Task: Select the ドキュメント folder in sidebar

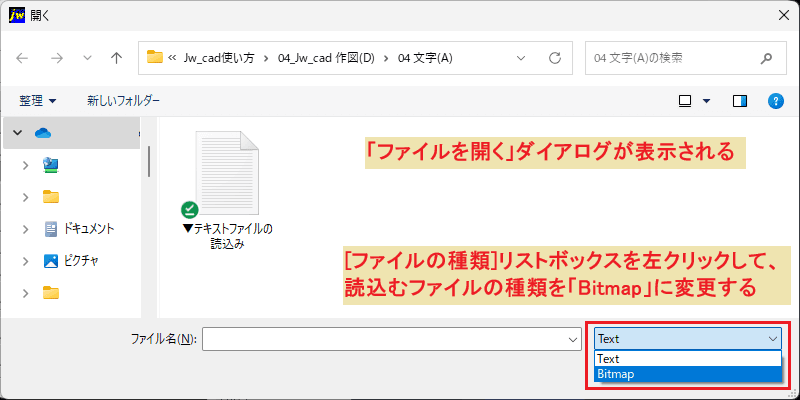Action: [79, 229]
